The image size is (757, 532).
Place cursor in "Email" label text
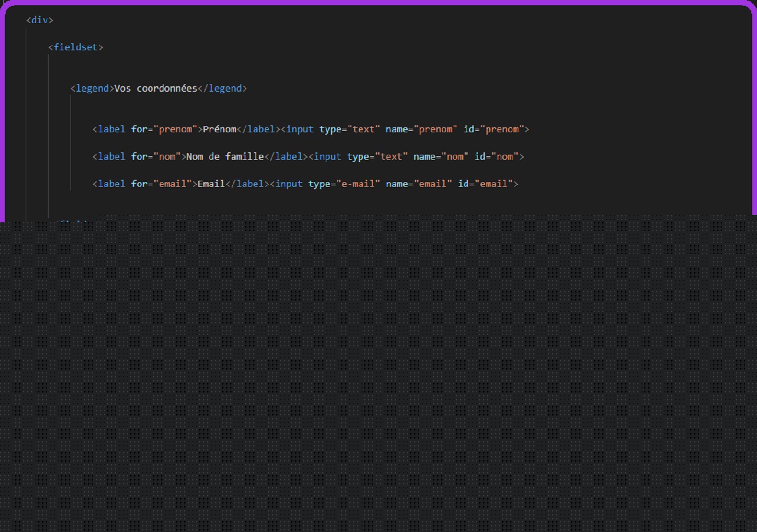click(x=211, y=184)
